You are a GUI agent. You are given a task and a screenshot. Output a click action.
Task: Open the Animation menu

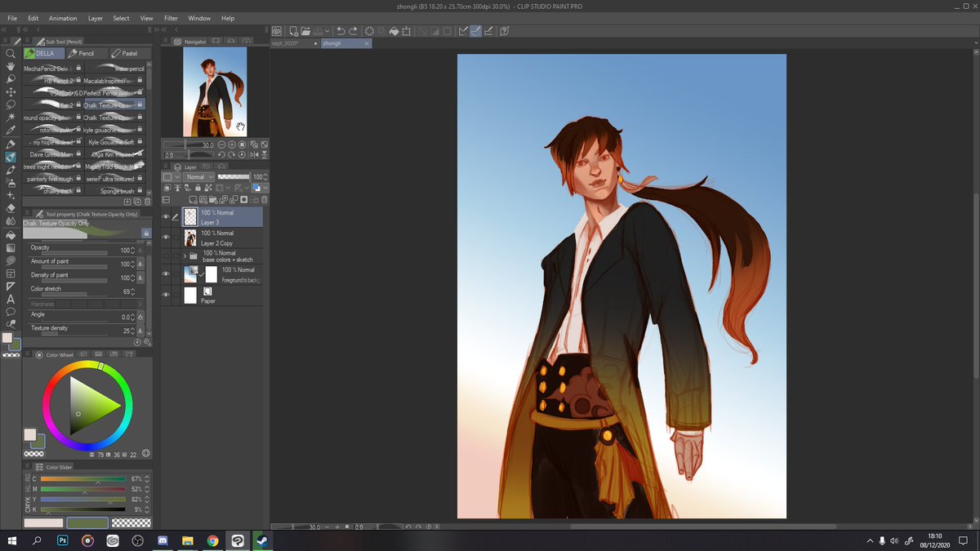[63, 18]
